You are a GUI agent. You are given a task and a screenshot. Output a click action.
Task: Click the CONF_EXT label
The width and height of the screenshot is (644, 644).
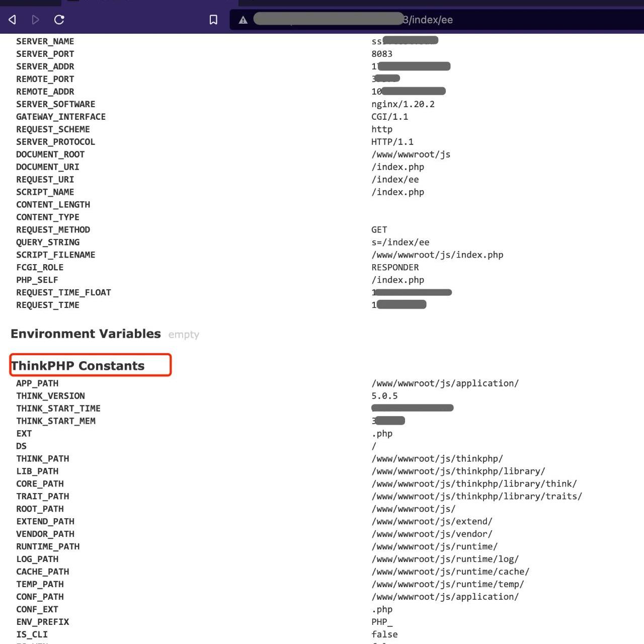(37, 610)
